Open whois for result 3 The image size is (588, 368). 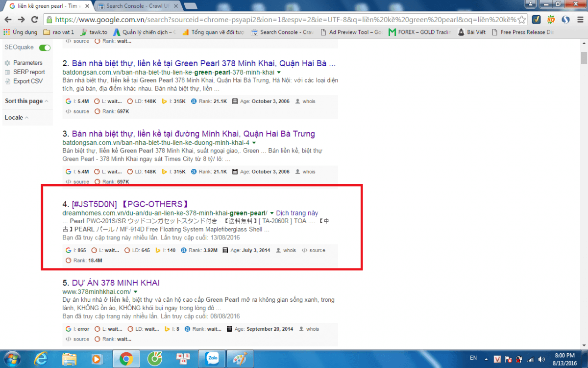click(305, 172)
